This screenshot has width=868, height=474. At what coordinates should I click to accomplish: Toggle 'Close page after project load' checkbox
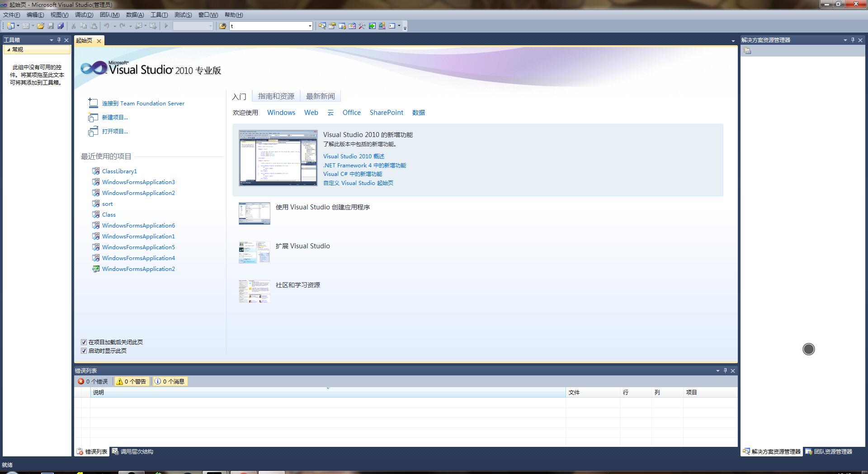coord(84,342)
